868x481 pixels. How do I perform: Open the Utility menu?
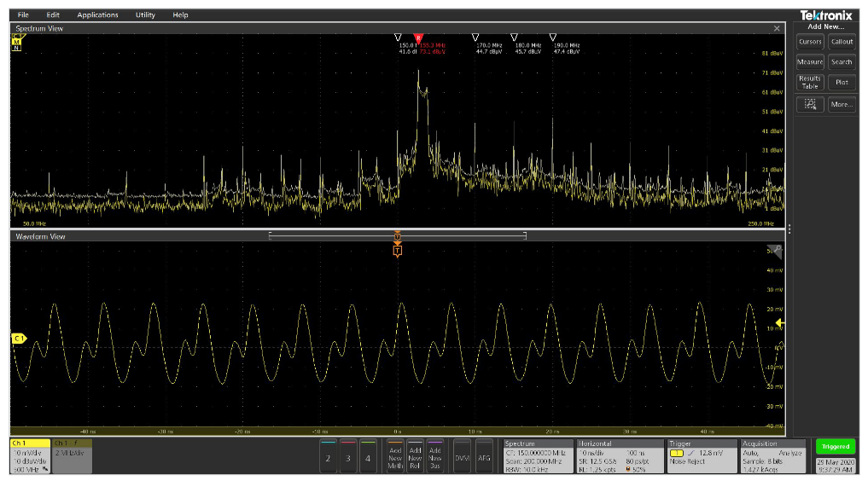coord(146,15)
